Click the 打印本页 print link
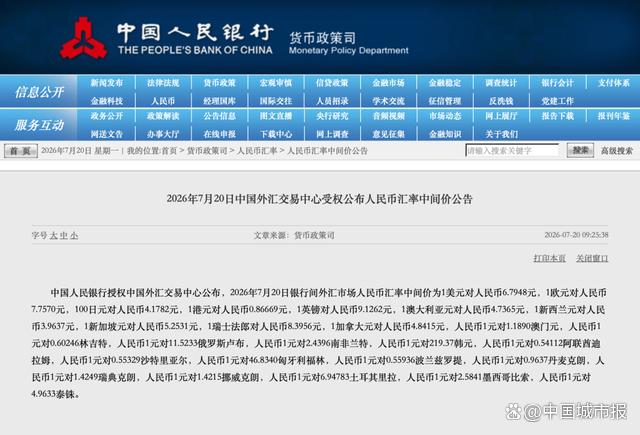This screenshot has width=640, height=435. [x=549, y=258]
